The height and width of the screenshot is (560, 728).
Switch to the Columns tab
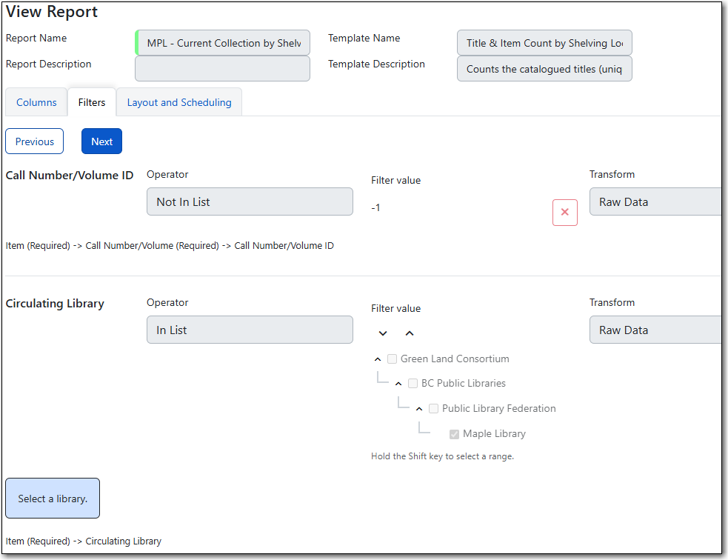click(36, 102)
